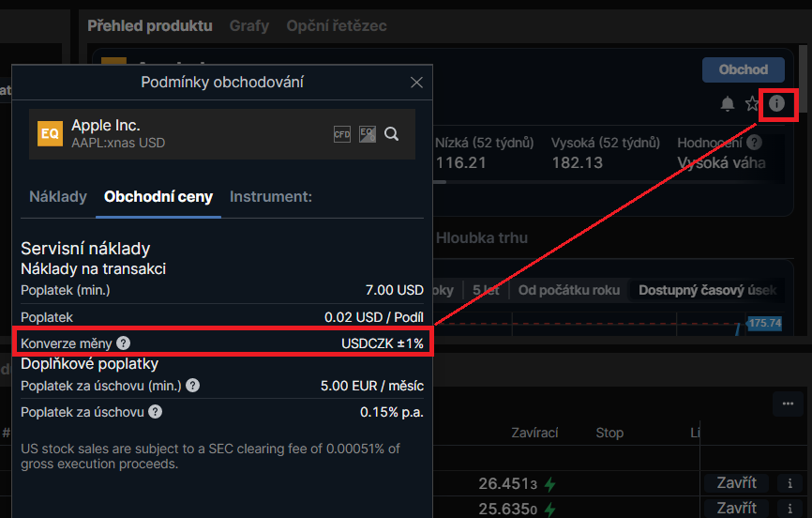This screenshot has height=518, width=812.
Task: Open info for the 26.451 position row
Action: 789,483
